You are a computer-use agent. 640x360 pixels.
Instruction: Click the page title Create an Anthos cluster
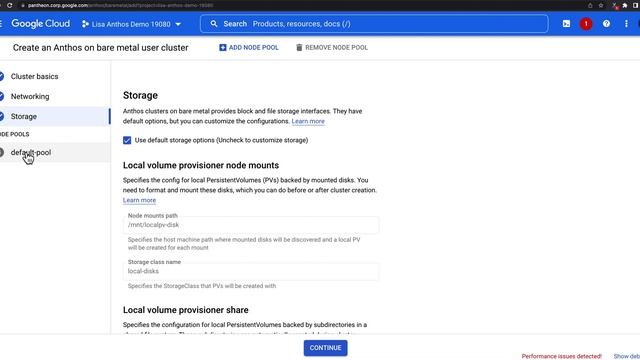pyautogui.click(x=100, y=48)
